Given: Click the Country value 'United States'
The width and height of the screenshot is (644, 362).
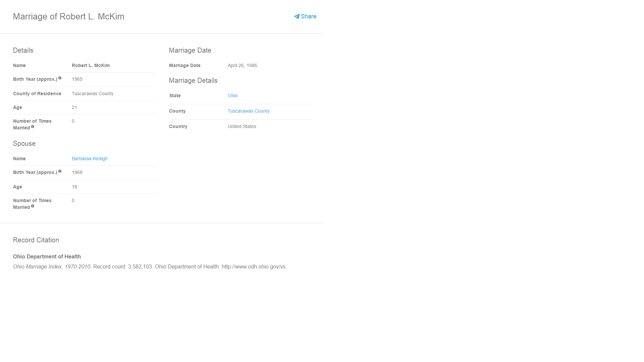Looking at the screenshot, I should [x=242, y=126].
